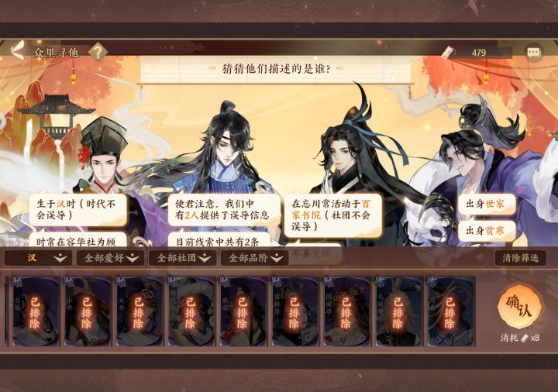This screenshot has width=558, height=392.
Task: Select the 阴丽华 excluded character card
Action: (346, 311)
